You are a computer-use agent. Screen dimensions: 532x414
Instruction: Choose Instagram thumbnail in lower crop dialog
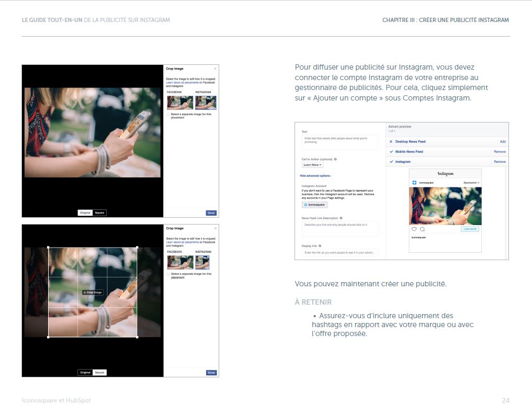pyautogui.click(x=202, y=262)
